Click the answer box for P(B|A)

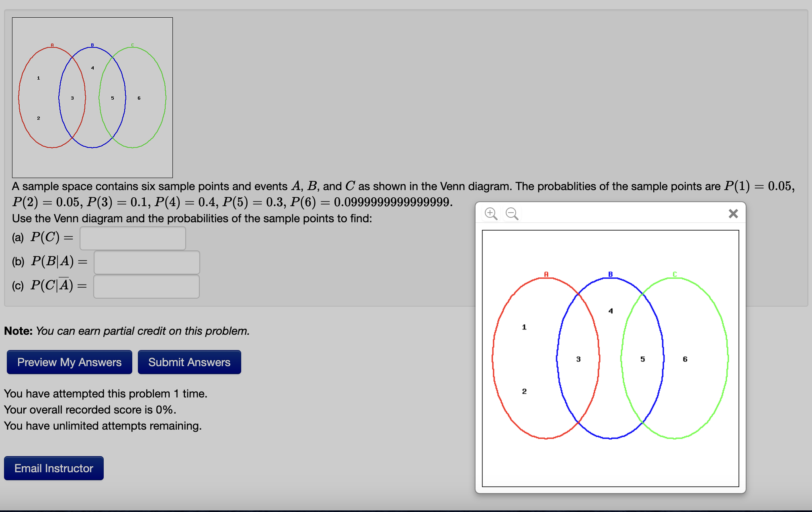pos(146,262)
